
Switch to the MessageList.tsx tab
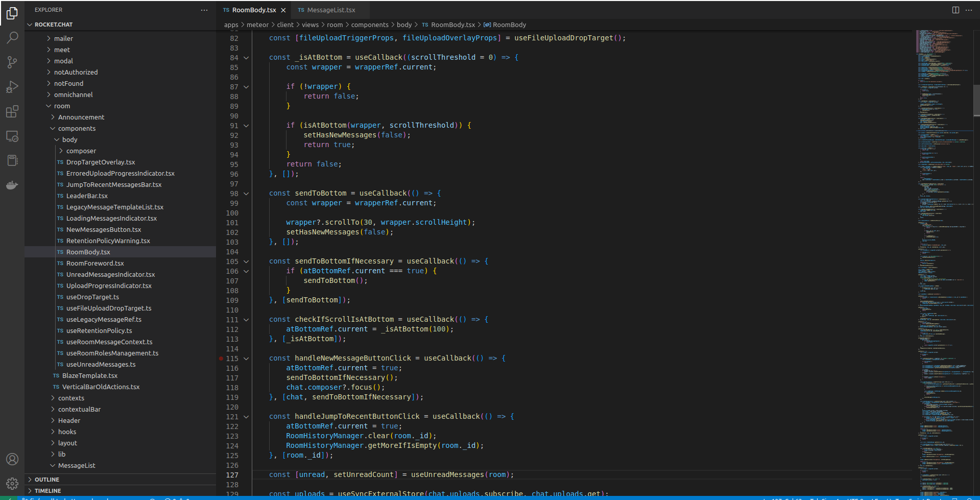331,10
